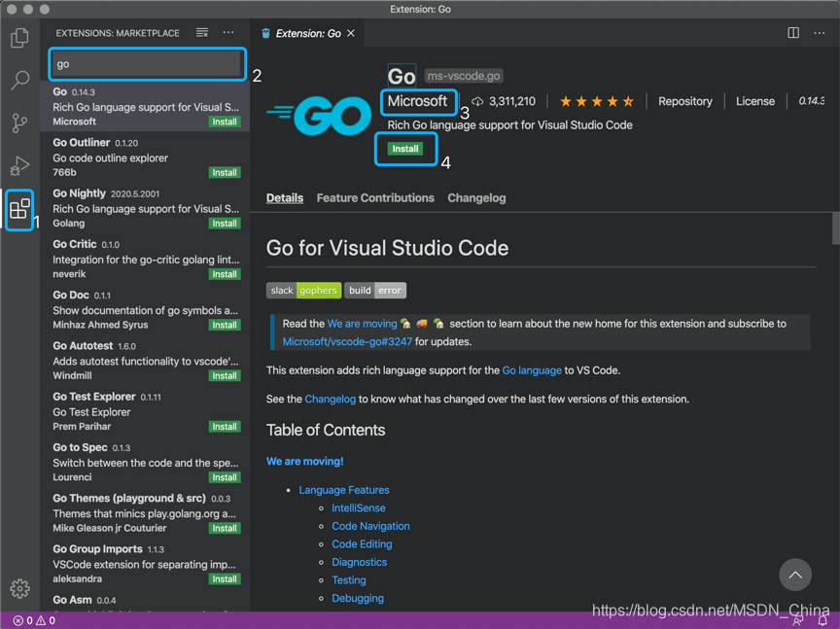Open the Extensions view icon
The image size is (840, 629).
point(19,209)
